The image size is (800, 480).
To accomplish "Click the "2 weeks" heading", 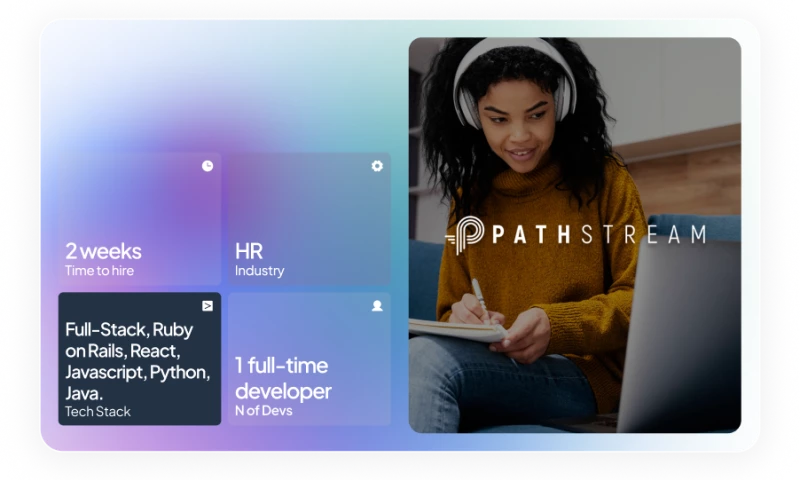I will 104,251.
